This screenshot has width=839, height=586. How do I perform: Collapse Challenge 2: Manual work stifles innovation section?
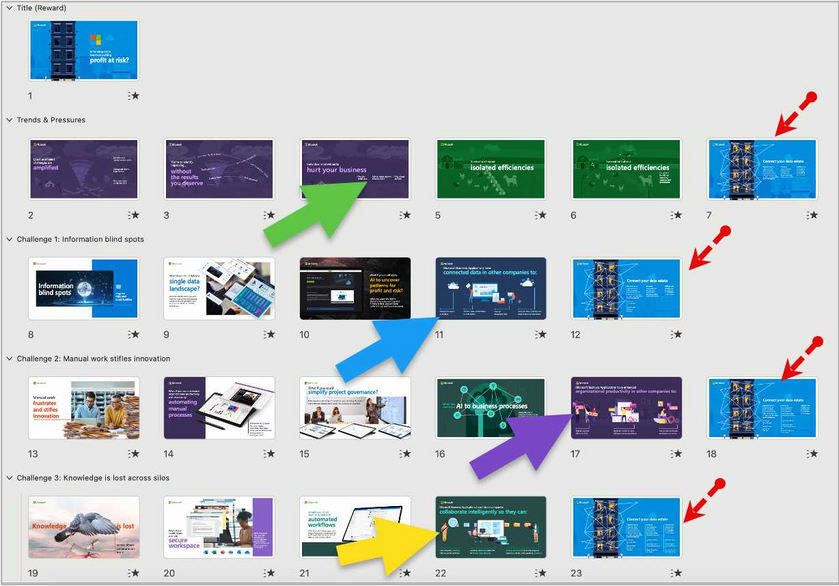(x=9, y=358)
